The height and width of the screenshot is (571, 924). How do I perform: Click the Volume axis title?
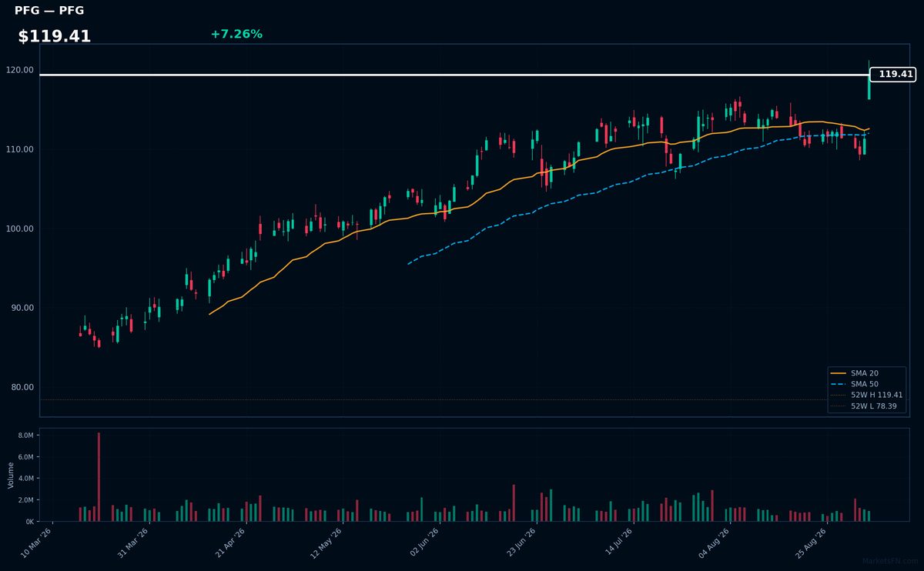pos(11,475)
